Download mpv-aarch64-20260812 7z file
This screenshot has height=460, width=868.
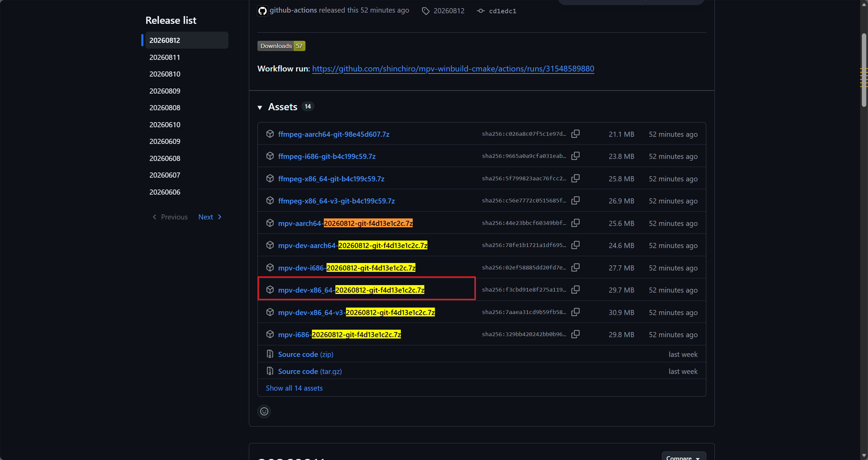345,224
